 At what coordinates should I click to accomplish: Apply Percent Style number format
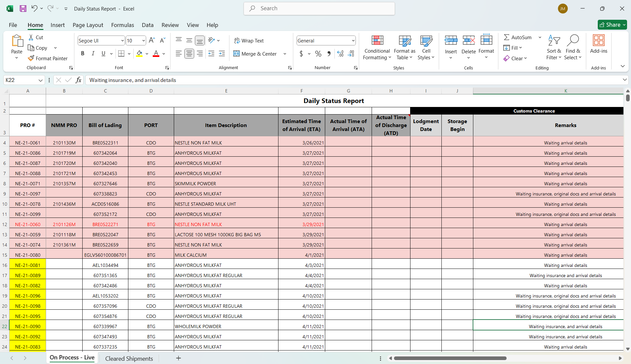pos(318,54)
